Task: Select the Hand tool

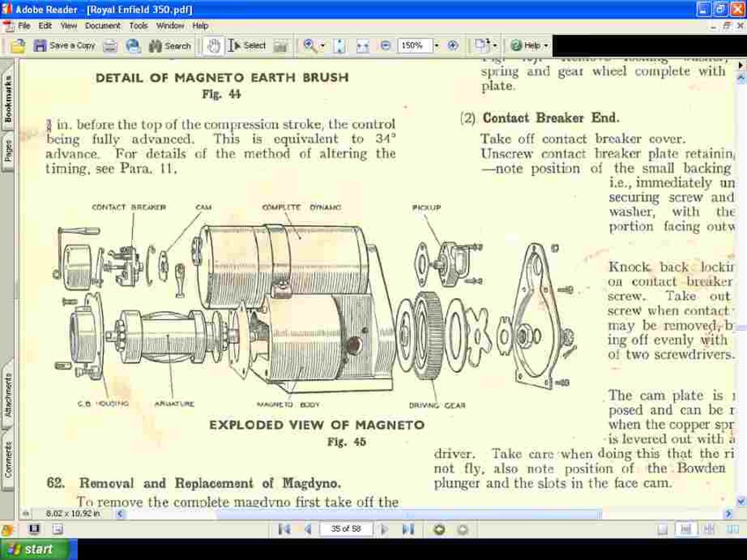Action: coord(214,46)
